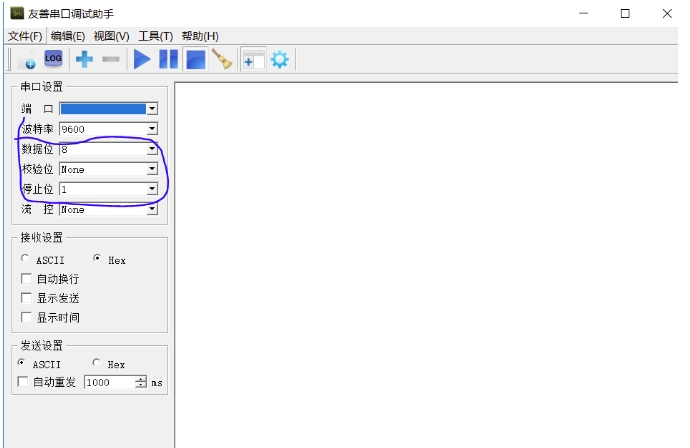
Task: Open the 编辑(E) menu
Action: 68,36
